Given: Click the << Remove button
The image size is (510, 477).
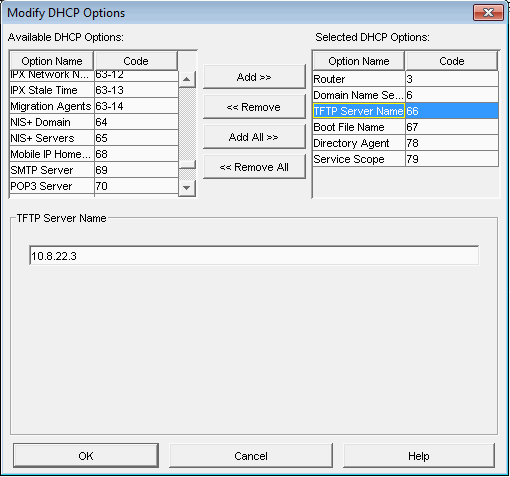Looking at the screenshot, I should tap(254, 107).
